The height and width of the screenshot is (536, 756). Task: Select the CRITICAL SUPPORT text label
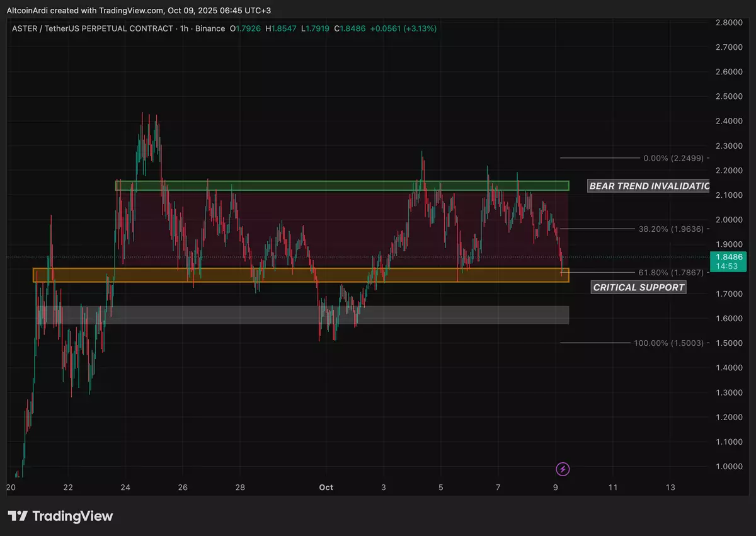(x=638, y=287)
